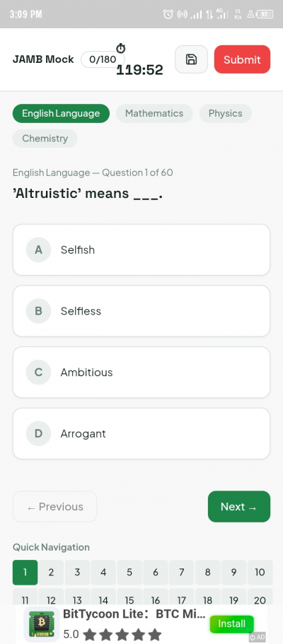Select the English Language tab
Image resolution: width=283 pixels, height=644 pixels.
point(61,113)
